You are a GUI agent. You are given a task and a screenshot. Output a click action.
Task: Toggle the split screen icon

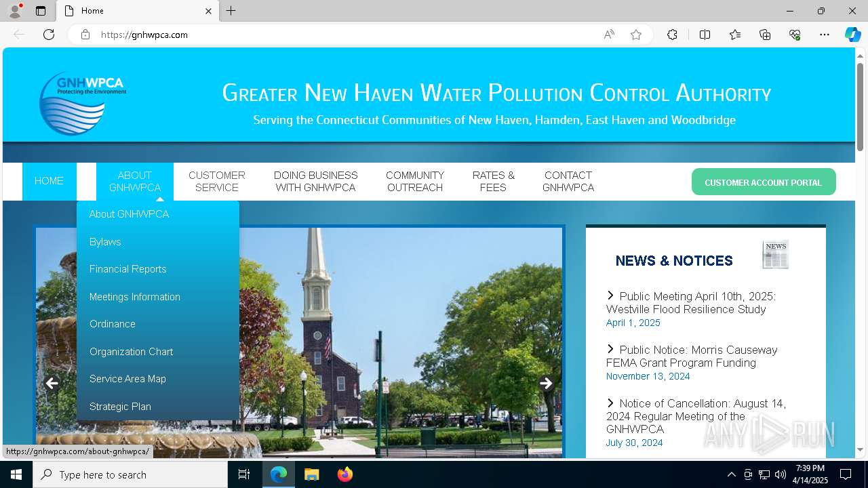pyautogui.click(x=705, y=35)
